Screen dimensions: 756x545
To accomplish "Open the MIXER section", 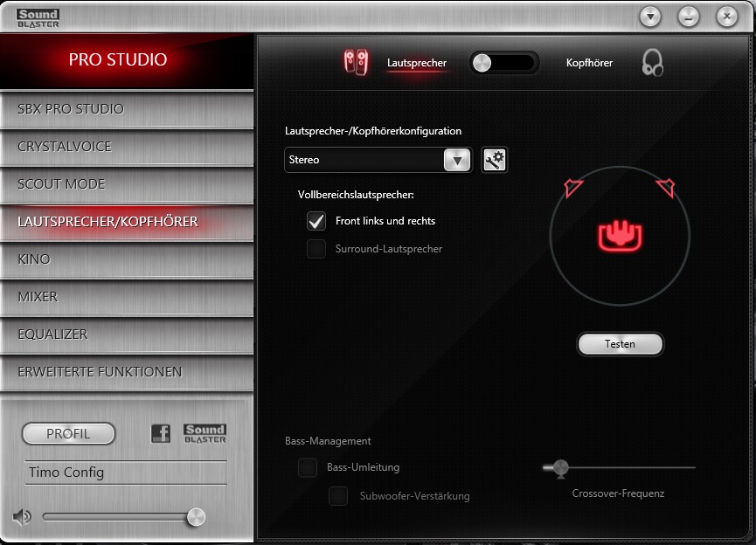I will [x=127, y=297].
